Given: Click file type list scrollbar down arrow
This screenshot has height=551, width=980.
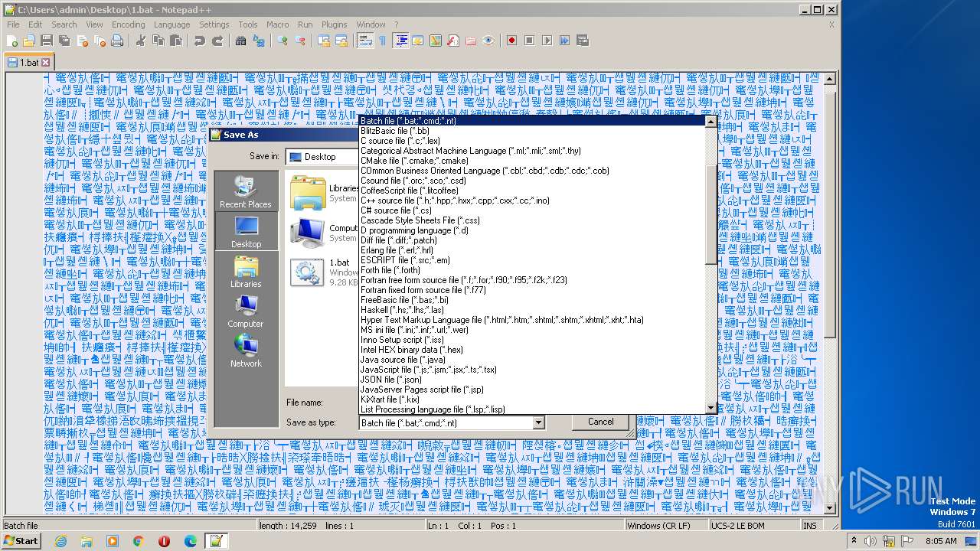Looking at the screenshot, I should [710, 409].
